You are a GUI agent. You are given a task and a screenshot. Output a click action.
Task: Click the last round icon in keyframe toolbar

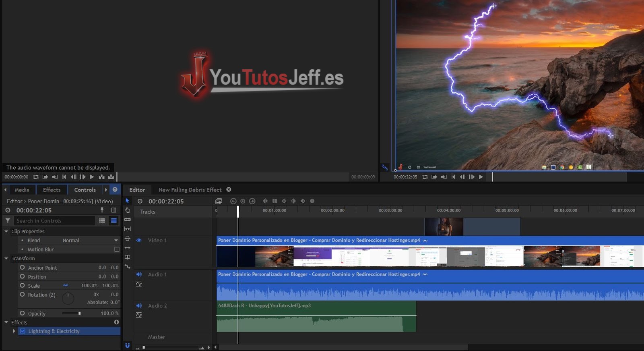coord(312,201)
